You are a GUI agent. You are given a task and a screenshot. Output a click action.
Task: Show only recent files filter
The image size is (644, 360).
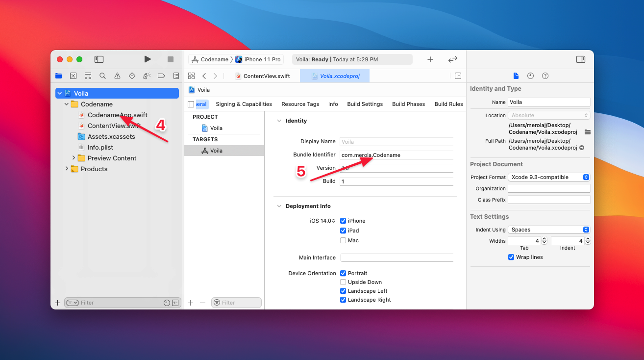pos(167,303)
